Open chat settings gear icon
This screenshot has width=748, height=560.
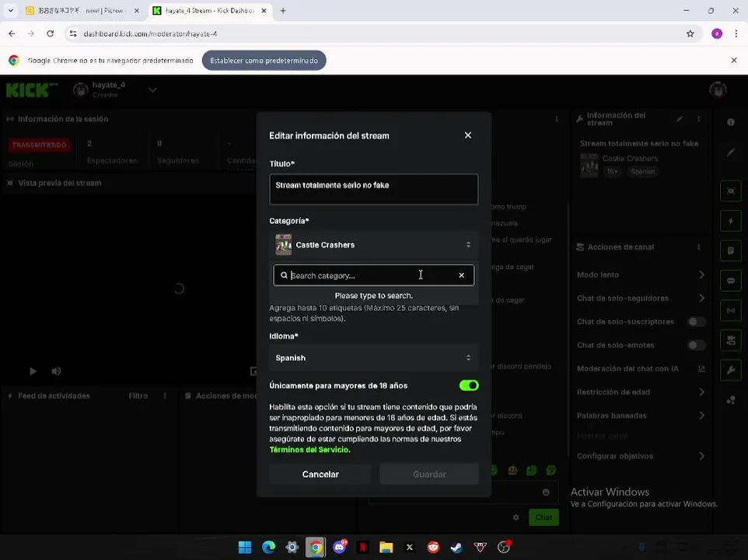[x=516, y=517]
